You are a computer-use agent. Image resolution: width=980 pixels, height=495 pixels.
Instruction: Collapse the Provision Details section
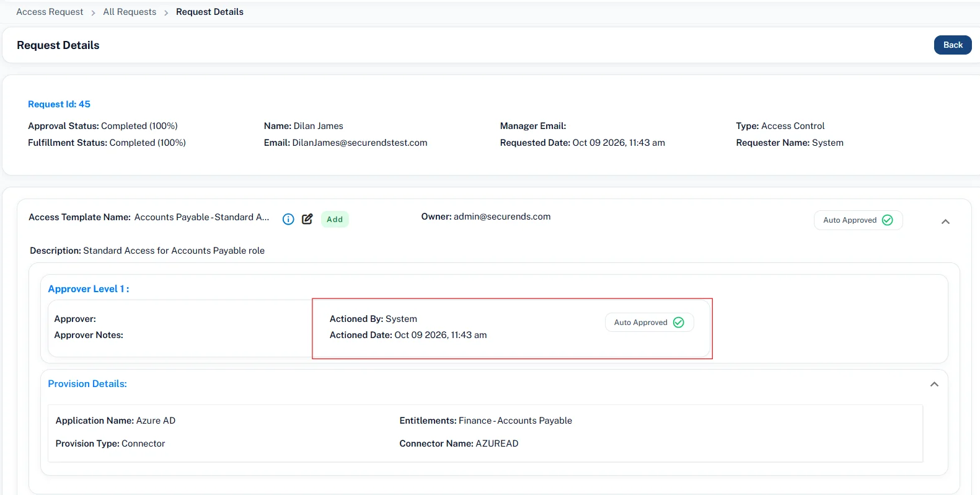tap(934, 385)
